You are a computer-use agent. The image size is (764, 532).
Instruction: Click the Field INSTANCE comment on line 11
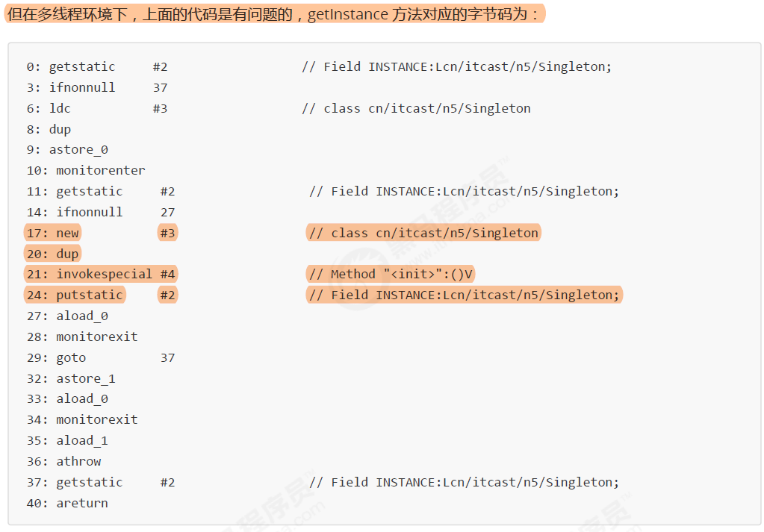pyautogui.click(x=464, y=192)
